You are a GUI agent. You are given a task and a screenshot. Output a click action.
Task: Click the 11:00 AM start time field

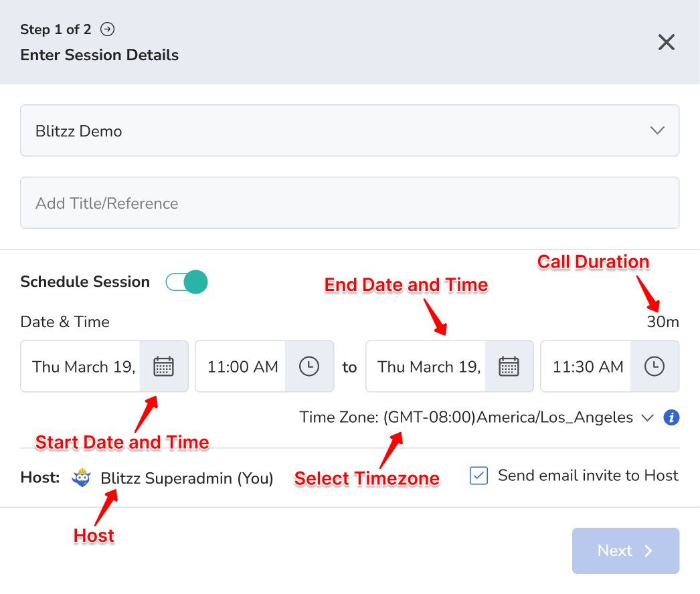click(x=241, y=367)
